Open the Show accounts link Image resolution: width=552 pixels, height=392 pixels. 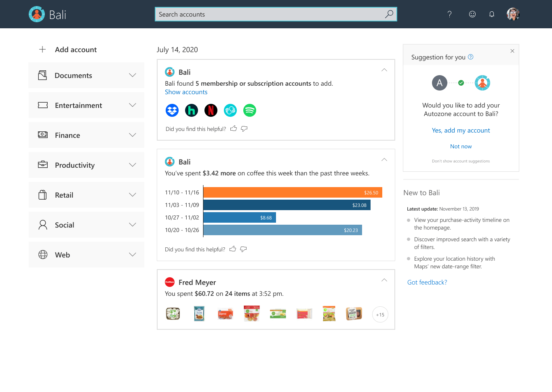(186, 92)
